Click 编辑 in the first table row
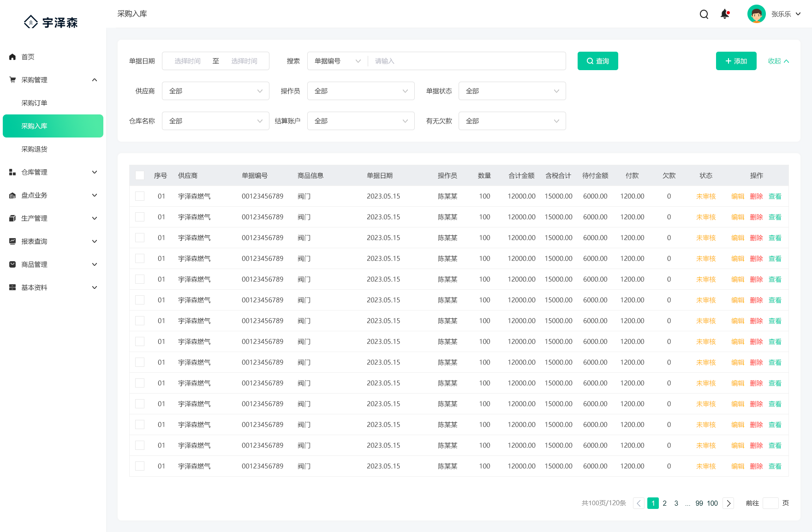Viewport: 812px width, 532px height. 738,196
